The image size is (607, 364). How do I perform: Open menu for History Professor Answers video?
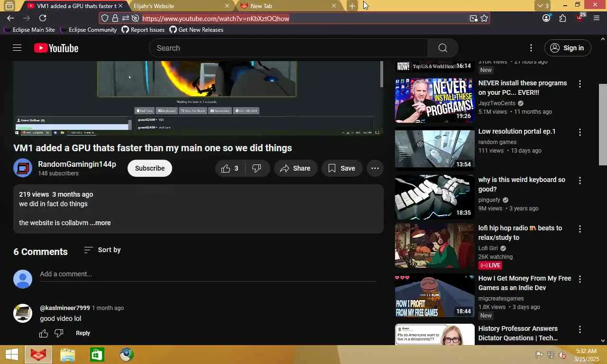pyautogui.click(x=579, y=329)
